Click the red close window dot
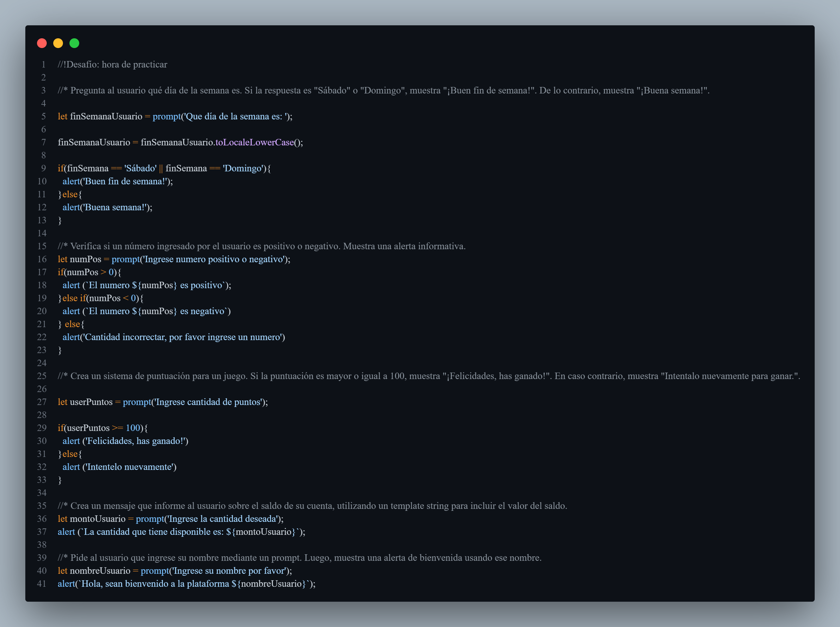This screenshot has width=840, height=627. click(42, 43)
